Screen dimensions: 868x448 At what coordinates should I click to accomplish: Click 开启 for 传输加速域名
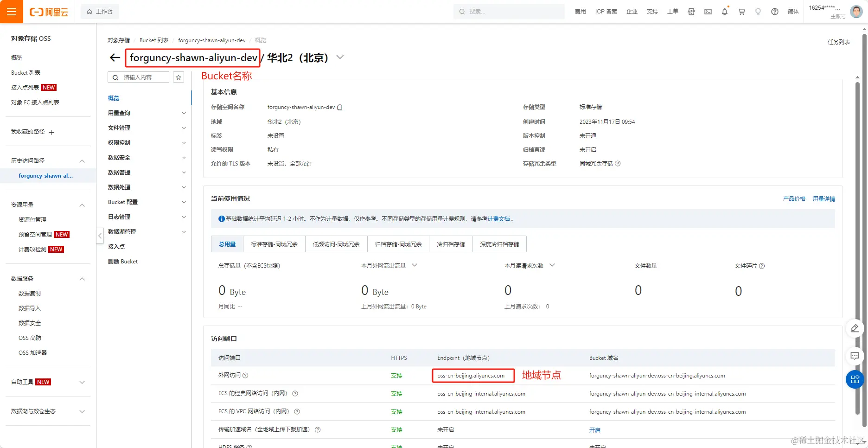click(x=595, y=430)
